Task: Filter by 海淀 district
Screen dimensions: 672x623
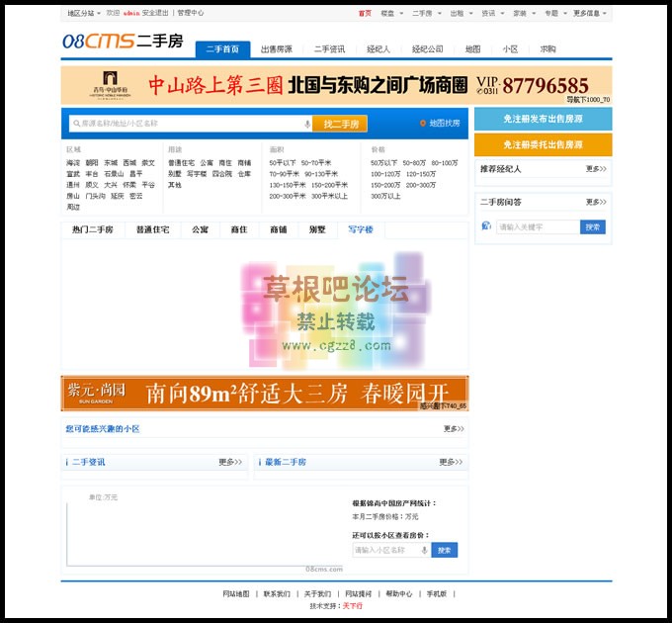Action: coord(73,163)
